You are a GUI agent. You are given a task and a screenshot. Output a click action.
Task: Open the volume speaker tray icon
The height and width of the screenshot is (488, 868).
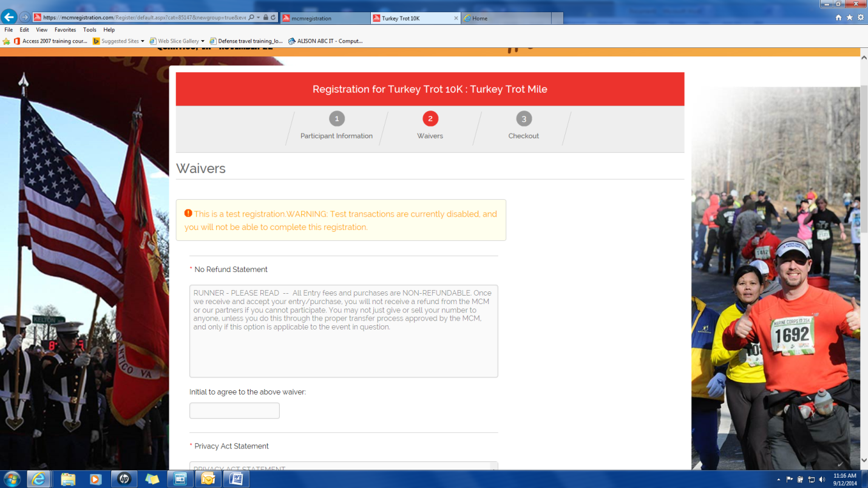click(x=822, y=480)
